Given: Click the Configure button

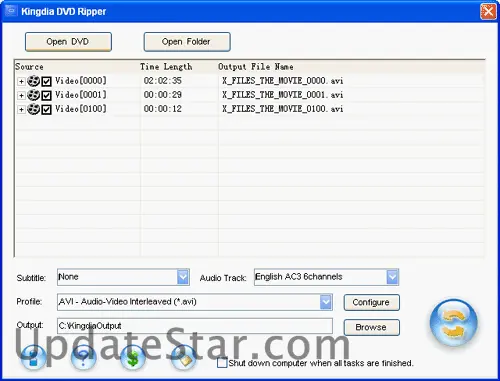Looking at the screenshot, I should click(x=371, y=302).
